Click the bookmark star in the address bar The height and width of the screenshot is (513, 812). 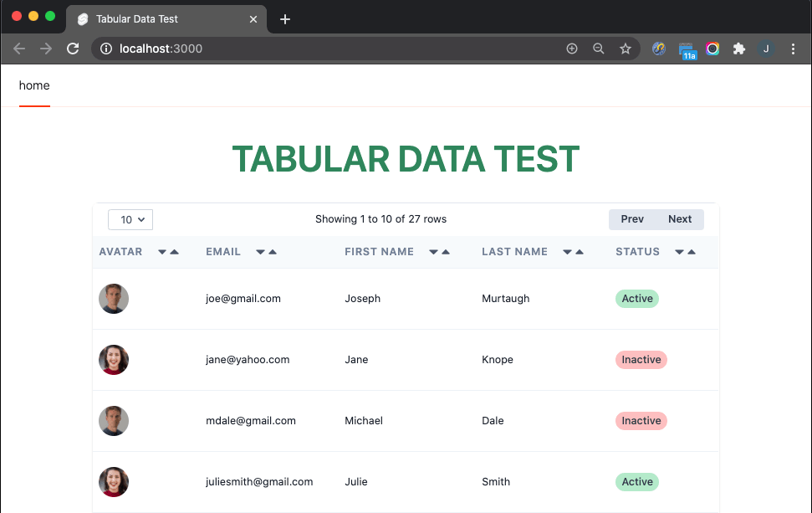(x=626, y=49)
